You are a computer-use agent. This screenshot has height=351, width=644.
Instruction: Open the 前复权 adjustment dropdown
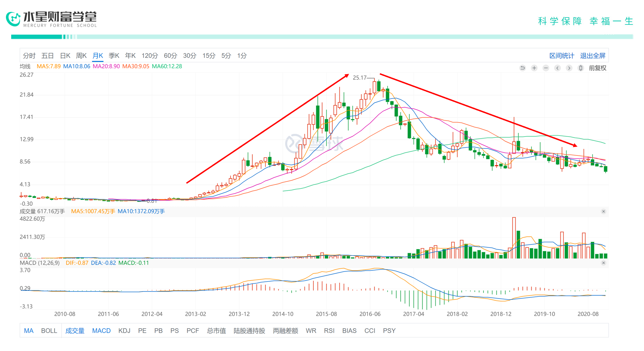click(597, 68)
